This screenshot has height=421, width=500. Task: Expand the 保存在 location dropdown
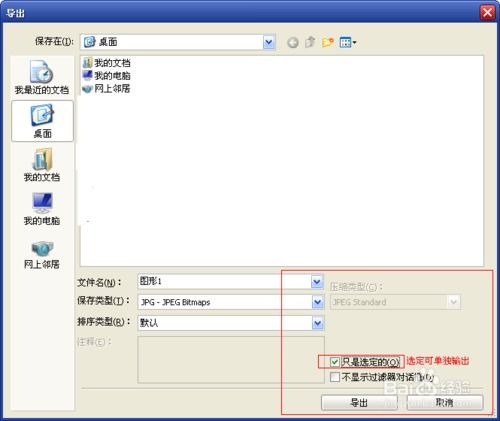(x=269, y=42)
